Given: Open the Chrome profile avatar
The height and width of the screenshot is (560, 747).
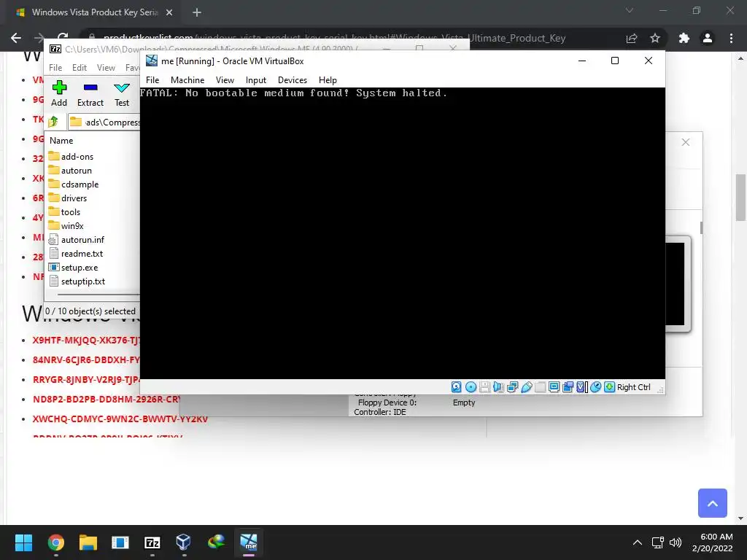Looking at the screenshot, I should point(708,38).
